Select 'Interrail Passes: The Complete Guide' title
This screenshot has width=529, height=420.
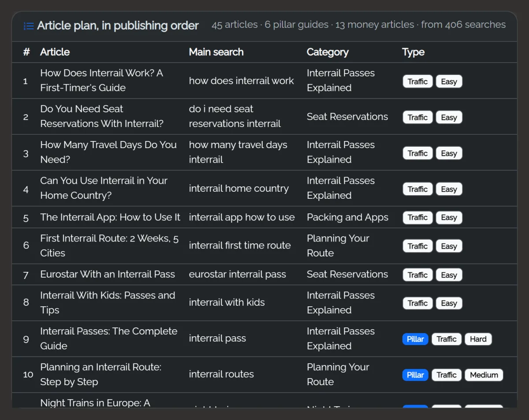coord(109,338)
